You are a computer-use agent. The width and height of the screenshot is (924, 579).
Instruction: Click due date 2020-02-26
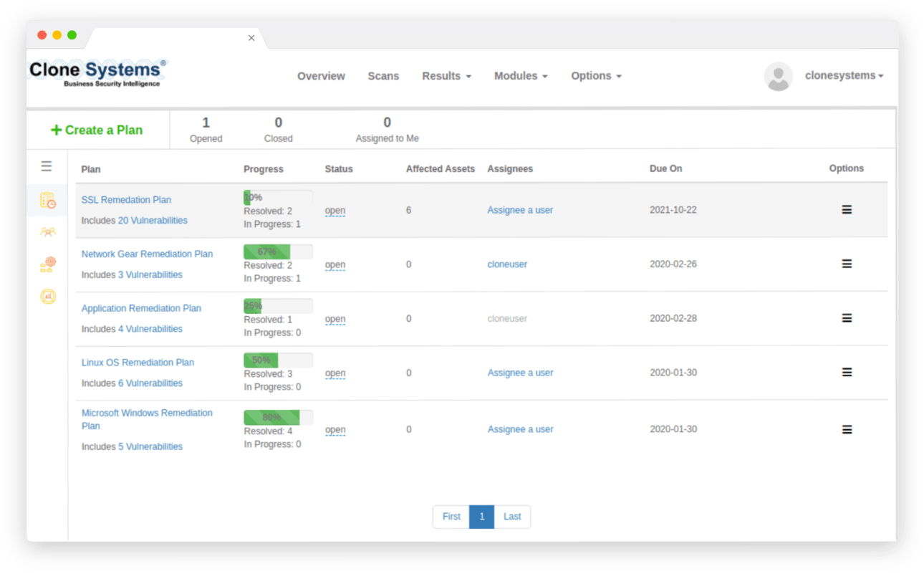[673, 264]
